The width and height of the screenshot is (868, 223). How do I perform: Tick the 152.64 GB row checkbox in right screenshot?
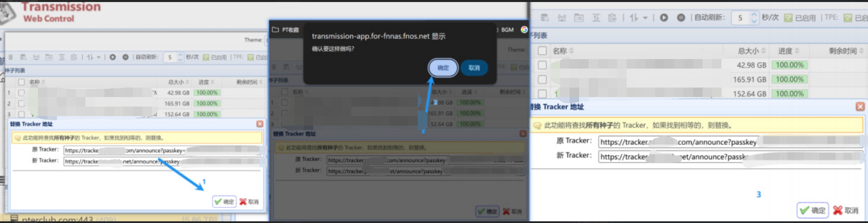542,93
